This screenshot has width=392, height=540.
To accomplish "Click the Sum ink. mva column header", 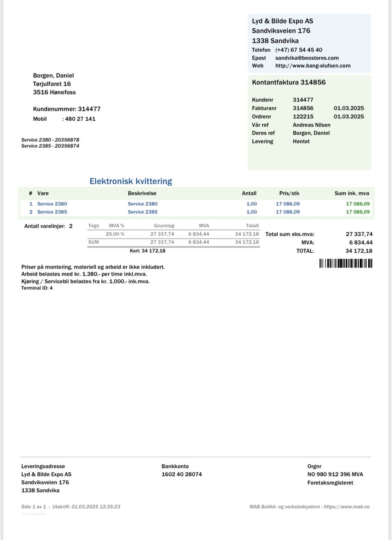I will 352,193.
